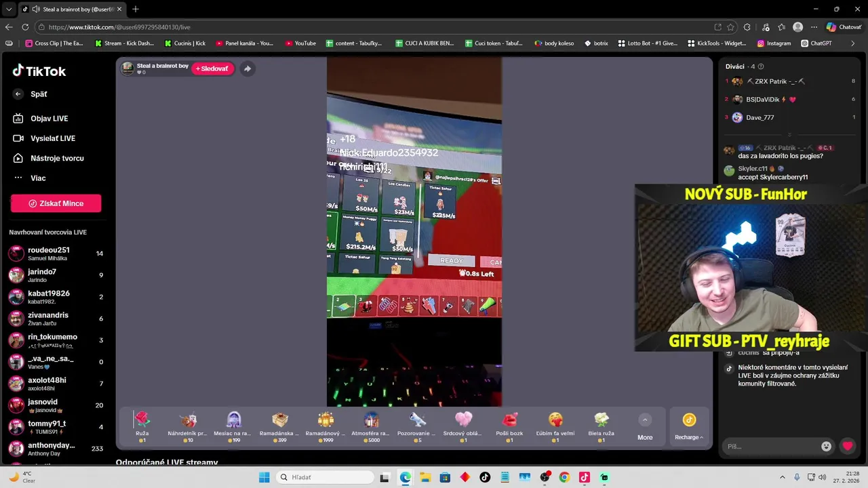
Task: Follow streamer with the Sledovať button
Action: tap(212, 68)
